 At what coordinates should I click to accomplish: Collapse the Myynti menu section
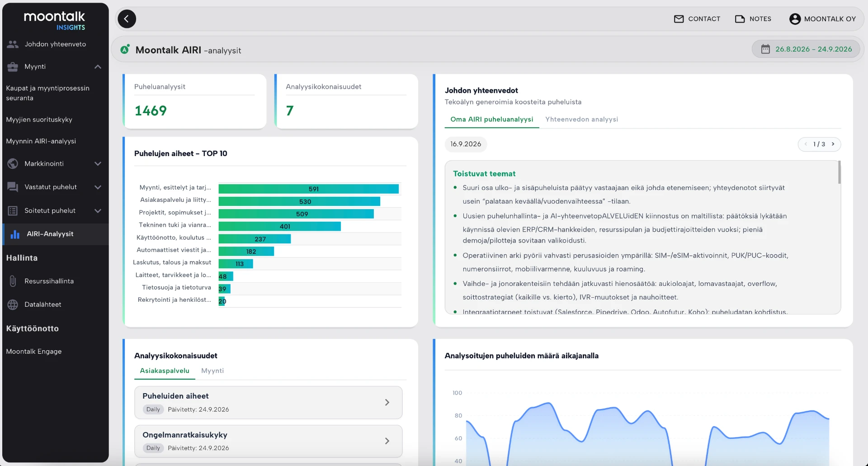[98, 67]
